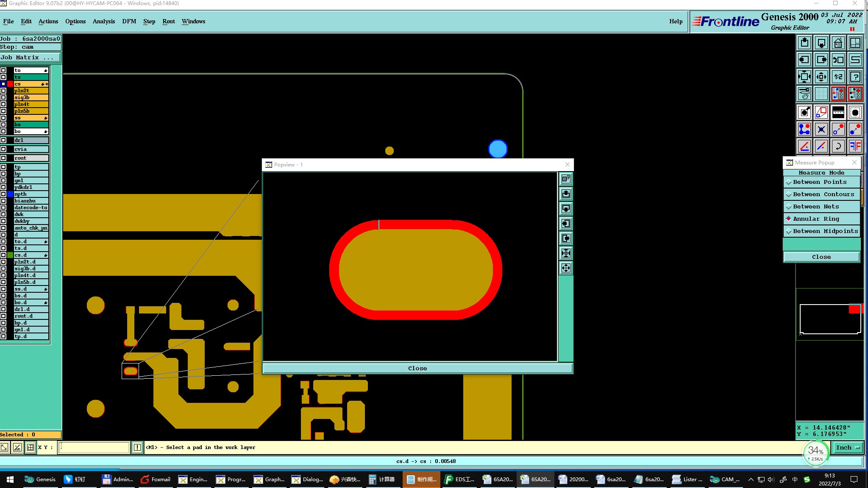Screen dimensions: 868x488
Task: Click the zoom out icon with small square
Action: tap(821, 77)
